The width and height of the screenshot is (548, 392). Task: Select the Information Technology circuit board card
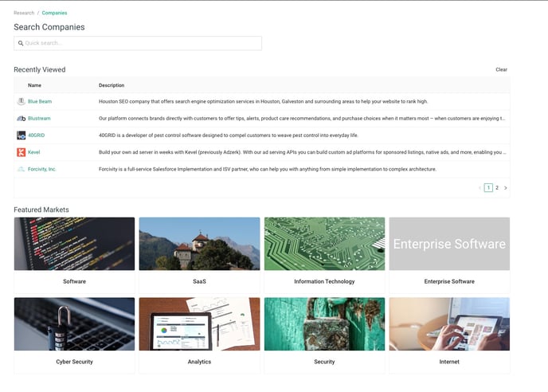pyautogui.click(x=324, y=255)
